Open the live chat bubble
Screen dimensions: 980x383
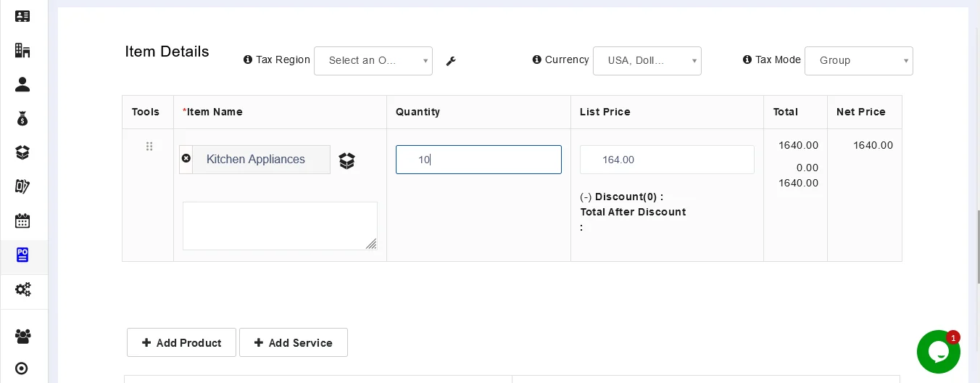point(938,352)
